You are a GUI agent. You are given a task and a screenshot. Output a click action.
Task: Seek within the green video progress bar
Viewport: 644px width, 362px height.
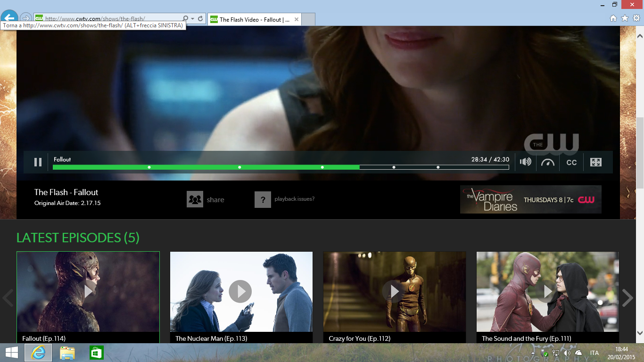281,167
